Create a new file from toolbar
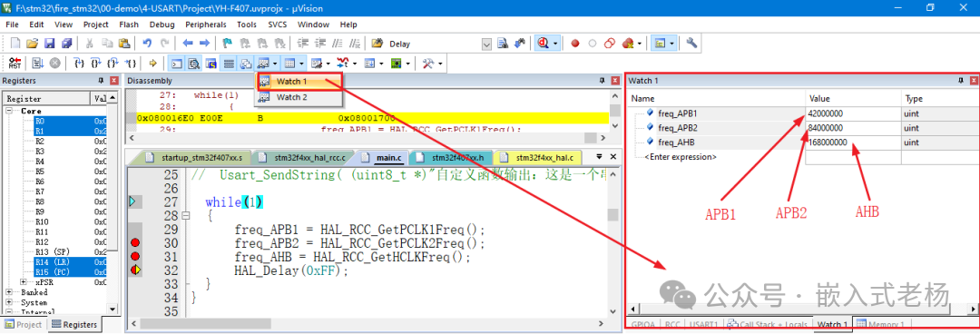The image size is (980, 334). (15, 44)
